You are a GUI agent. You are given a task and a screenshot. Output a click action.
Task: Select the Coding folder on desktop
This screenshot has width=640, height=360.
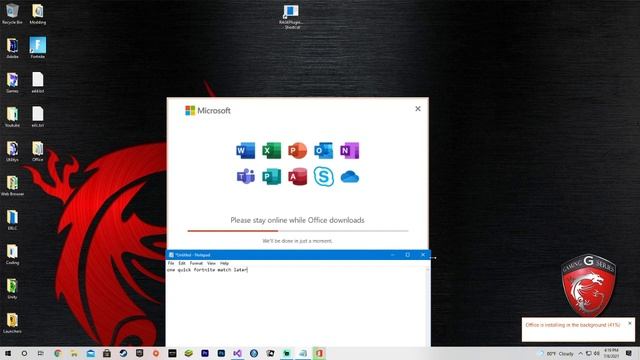12,253
